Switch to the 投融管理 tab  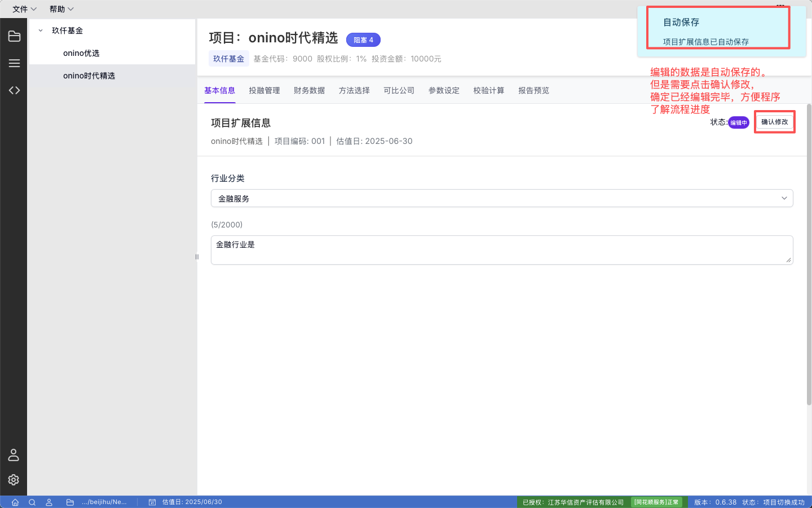pos(264,90)
